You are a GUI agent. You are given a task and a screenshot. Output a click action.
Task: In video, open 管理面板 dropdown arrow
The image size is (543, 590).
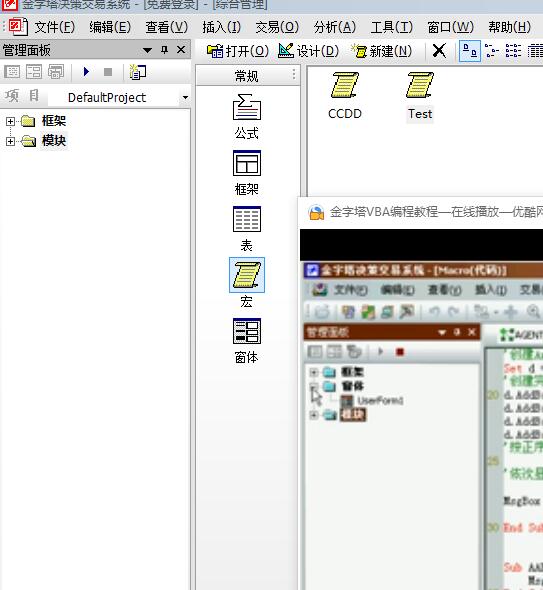click(x=442, y=333)
